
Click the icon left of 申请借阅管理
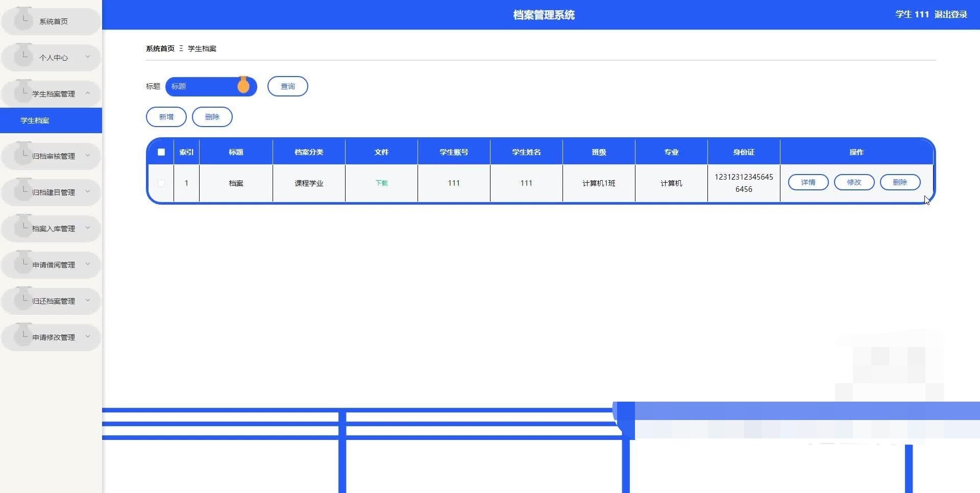click(23, 263)
